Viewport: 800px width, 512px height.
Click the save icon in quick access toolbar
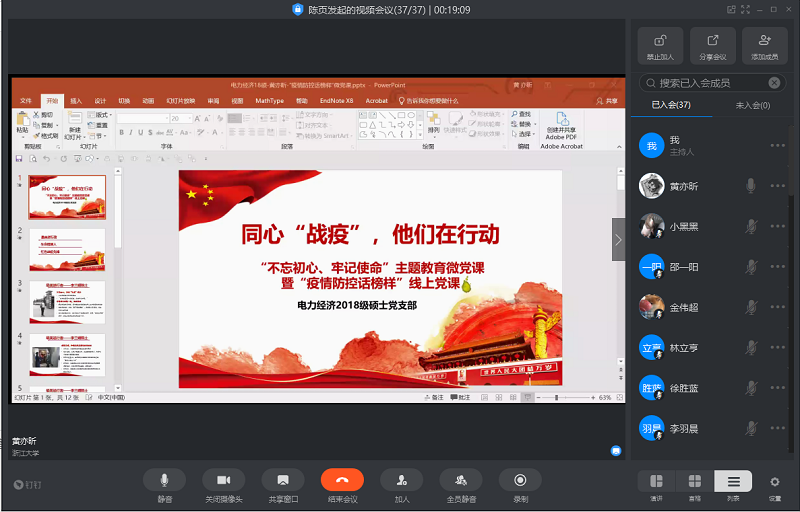click(x=19, y=159)
